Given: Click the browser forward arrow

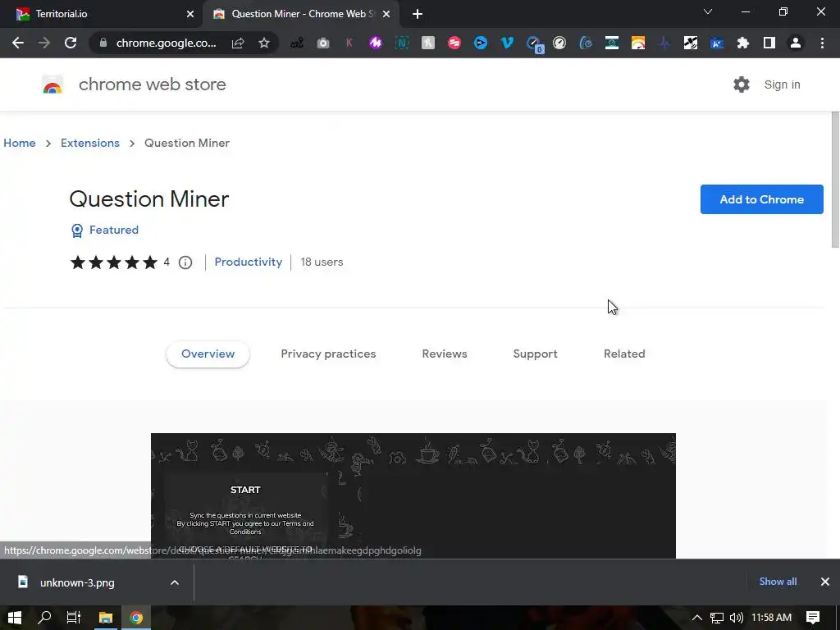Looking at the screenshot, I should pos(44,43).
